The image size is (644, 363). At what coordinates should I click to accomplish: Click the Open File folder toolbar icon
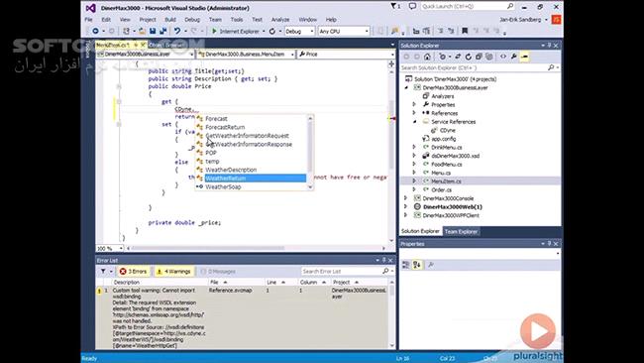tap(142, 32)
